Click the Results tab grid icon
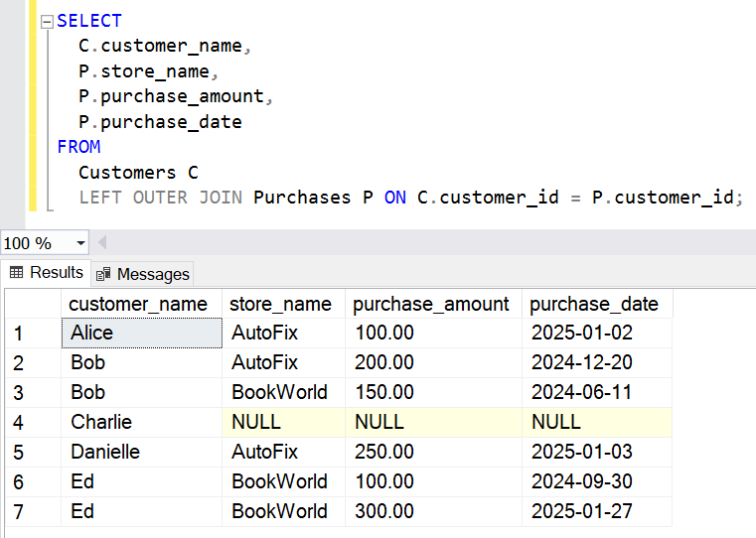Viewport: 756px width, 538px height. tap(17, 273)
